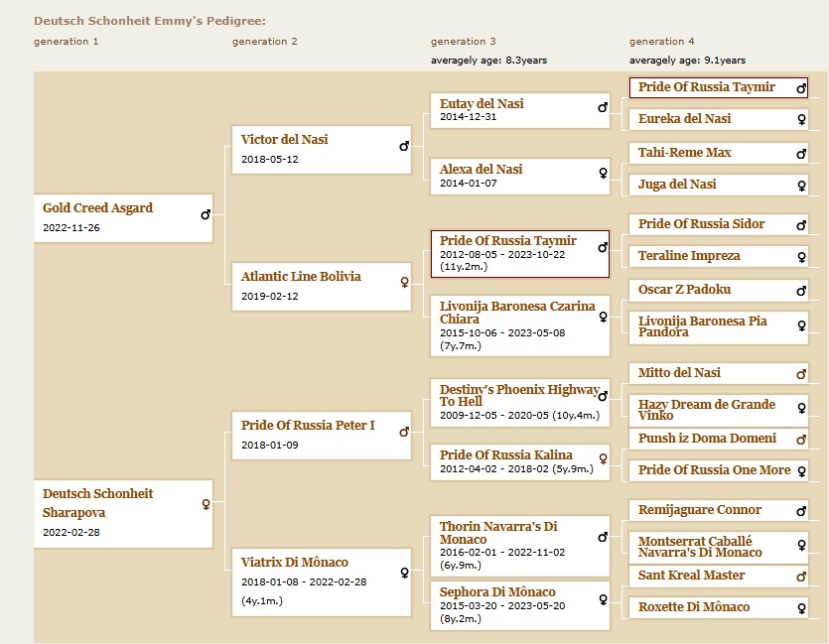Click the female icon beside Roxette Di Mônaco
Image resolution: width=829 pixels, height=644 pixels.
801,607
